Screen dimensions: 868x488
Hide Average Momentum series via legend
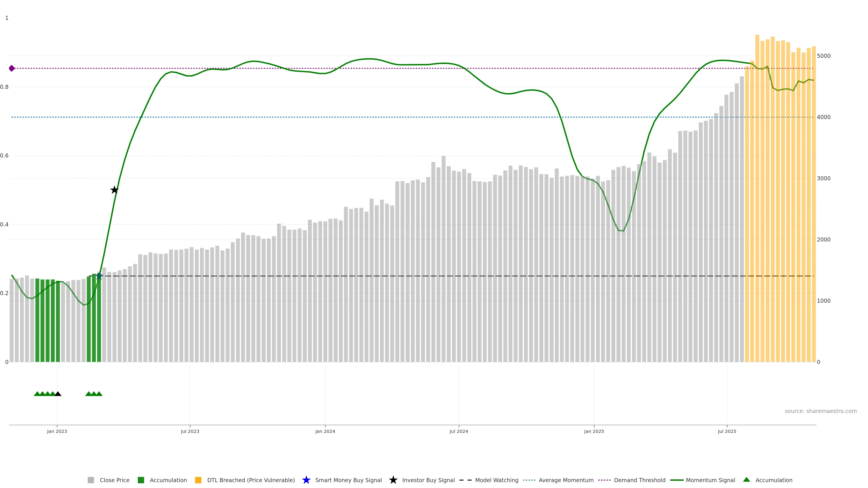(566, 480)
